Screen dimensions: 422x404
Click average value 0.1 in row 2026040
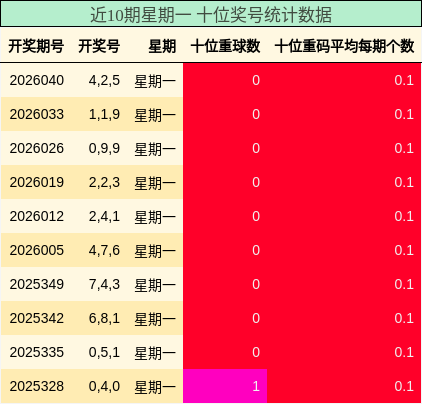[404, 80]
